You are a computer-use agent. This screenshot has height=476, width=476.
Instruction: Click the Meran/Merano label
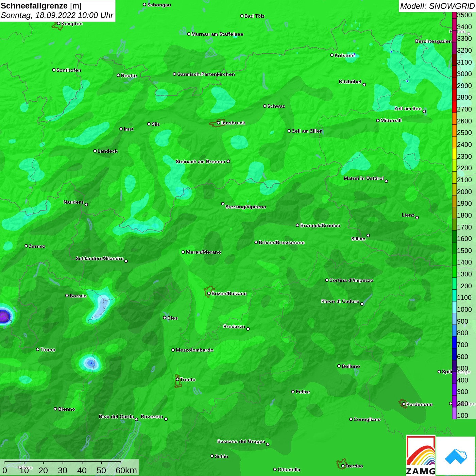[203, 252]
